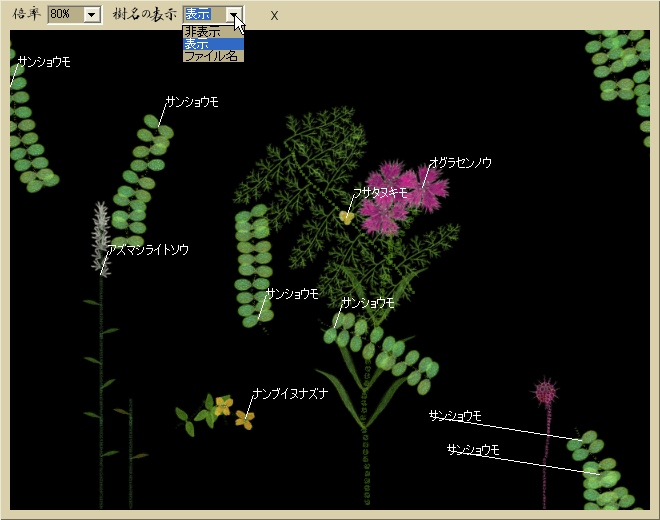
Task: Click the round pink flower head at bottom right
Action: (545, 391)
